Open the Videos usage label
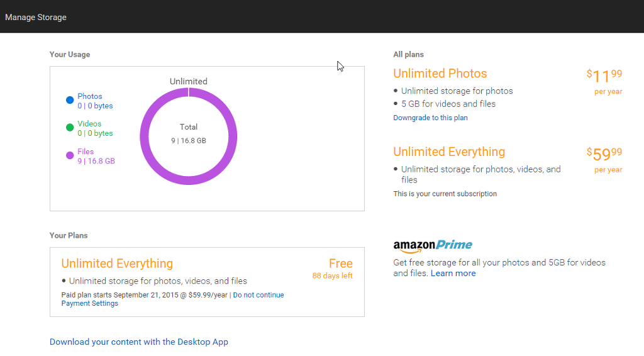Image resolution: width=644 pixels, height=356 pixels. (89, 124)
